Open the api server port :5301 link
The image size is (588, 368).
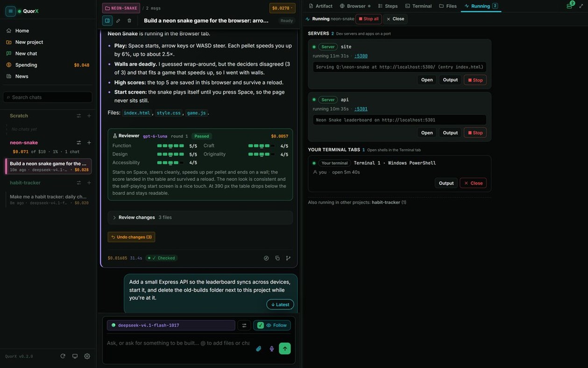pyautogui.click(x=361, y=109)
